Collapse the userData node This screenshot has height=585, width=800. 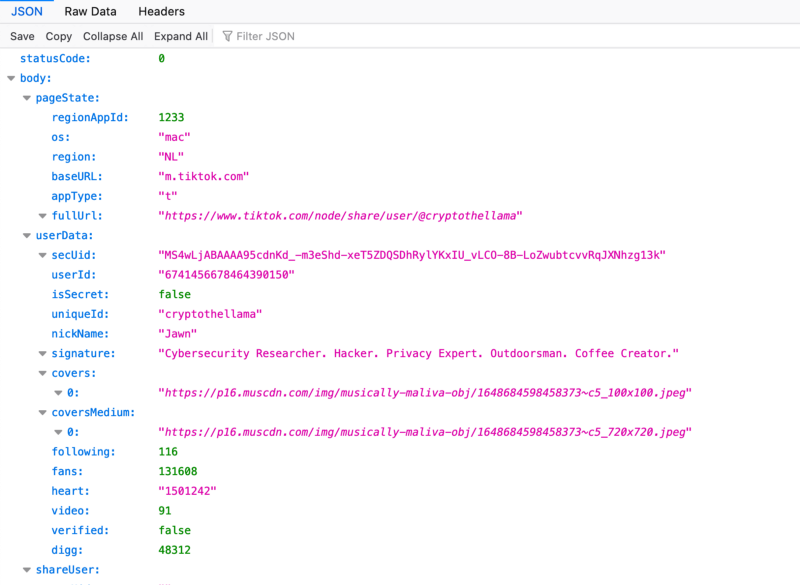pos(27,235)
